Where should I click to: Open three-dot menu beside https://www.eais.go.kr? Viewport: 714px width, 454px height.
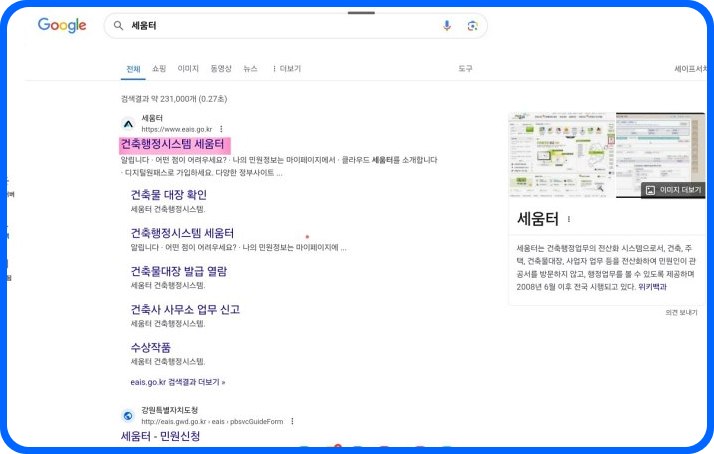tap(221, 129)
